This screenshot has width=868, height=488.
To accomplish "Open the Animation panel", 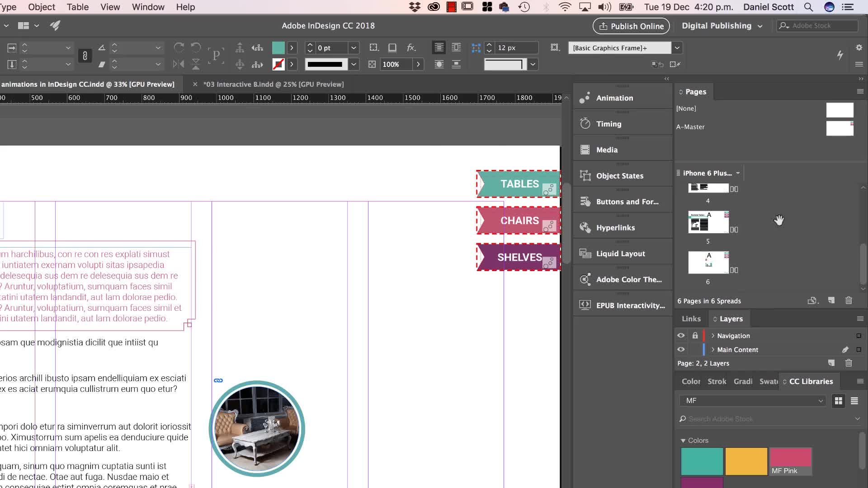I will click(x=623, y=98).
